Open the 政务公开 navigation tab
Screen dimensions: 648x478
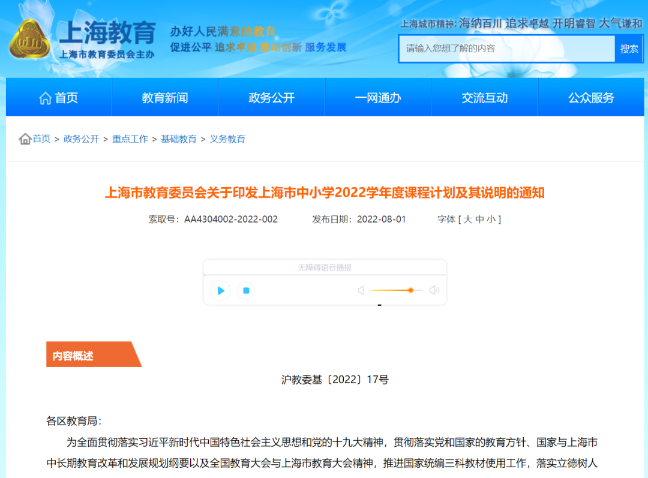[272, 98]
